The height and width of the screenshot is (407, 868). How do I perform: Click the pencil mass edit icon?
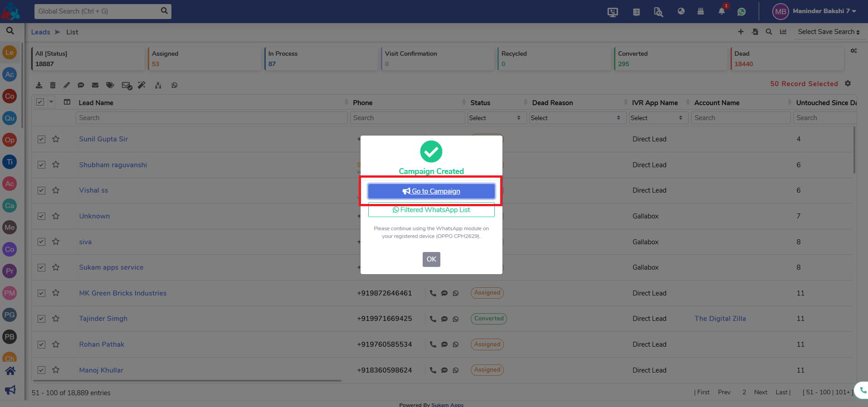[x=67, y=85]
